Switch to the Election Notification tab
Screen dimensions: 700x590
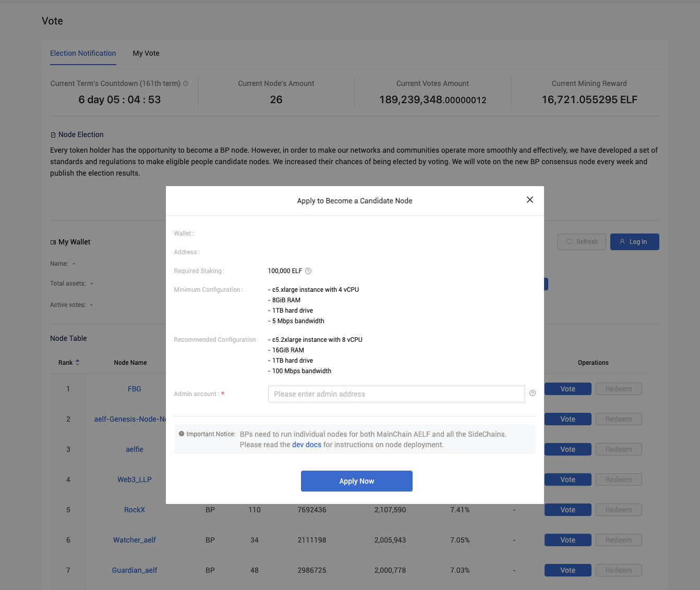pyautogui.click(x=83, y=53)
